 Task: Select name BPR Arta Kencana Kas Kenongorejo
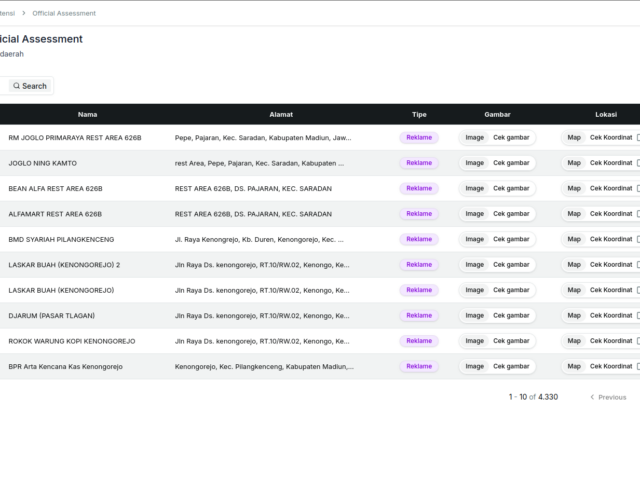pyautogui.click(x=65, y=367)
